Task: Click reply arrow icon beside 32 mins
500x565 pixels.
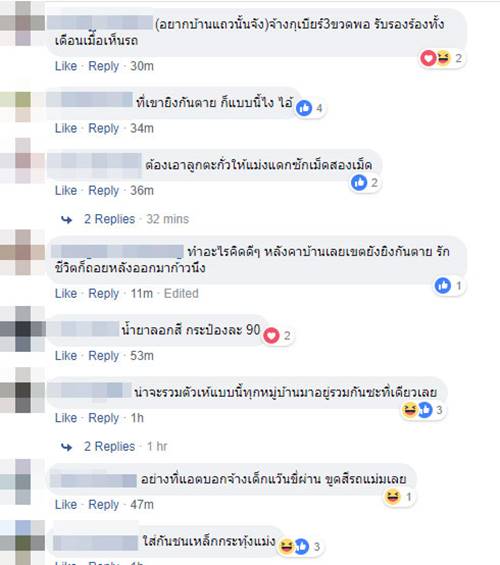Action: click(67, 219)
